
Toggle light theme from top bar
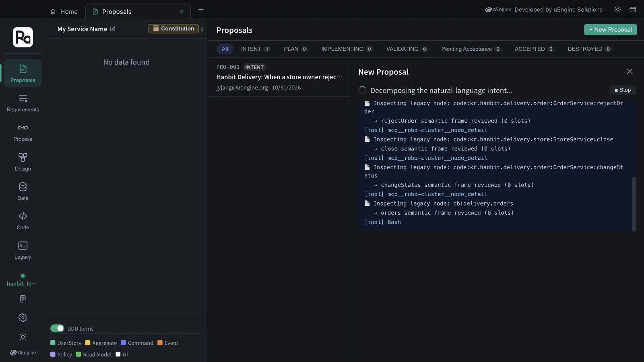click(x=618, y=10)
